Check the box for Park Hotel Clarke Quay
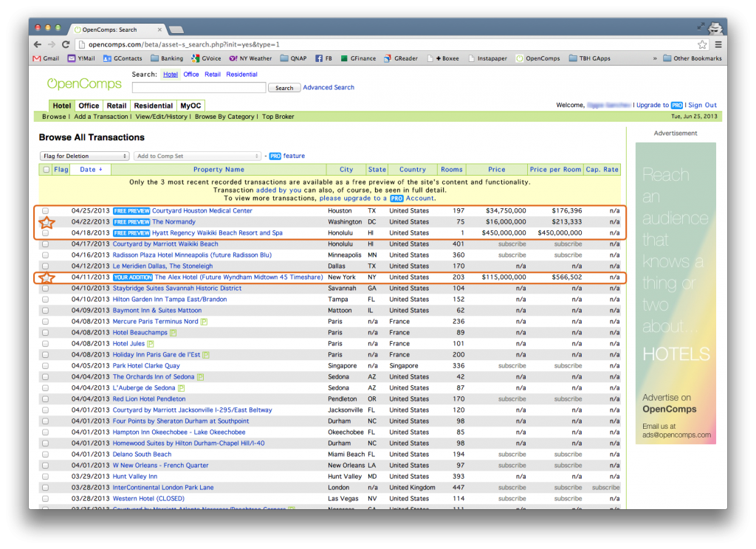This screenshot has width=756, height=549. click(x=45, y=366)
